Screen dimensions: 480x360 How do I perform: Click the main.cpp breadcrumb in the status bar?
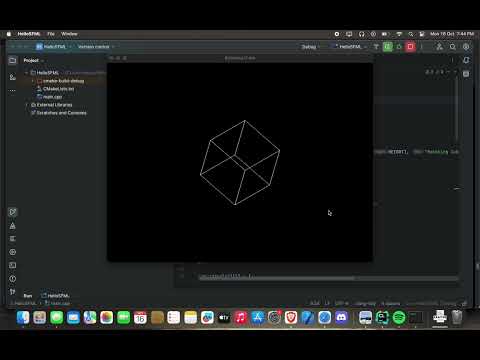pyautogui.click(x=57, y=303)
